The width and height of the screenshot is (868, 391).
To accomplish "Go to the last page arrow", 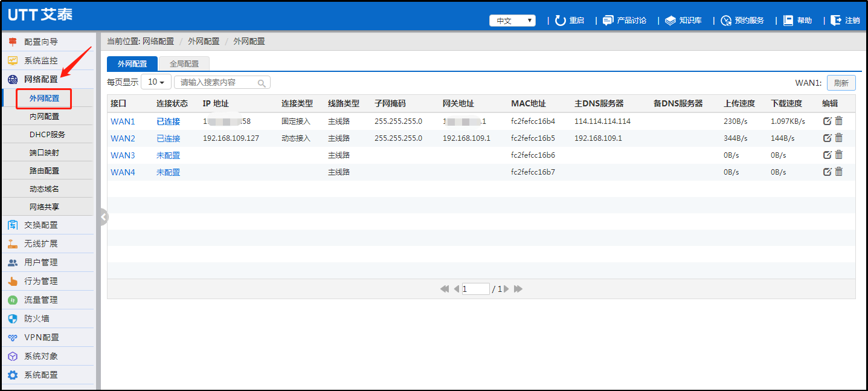I will (x=518, y=289).
